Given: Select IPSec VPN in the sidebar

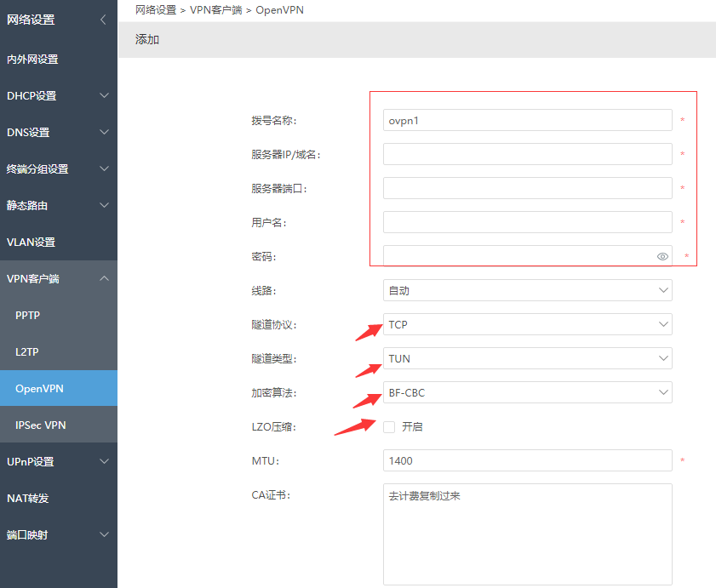Looking at the screenshot, I should (41, 425).
